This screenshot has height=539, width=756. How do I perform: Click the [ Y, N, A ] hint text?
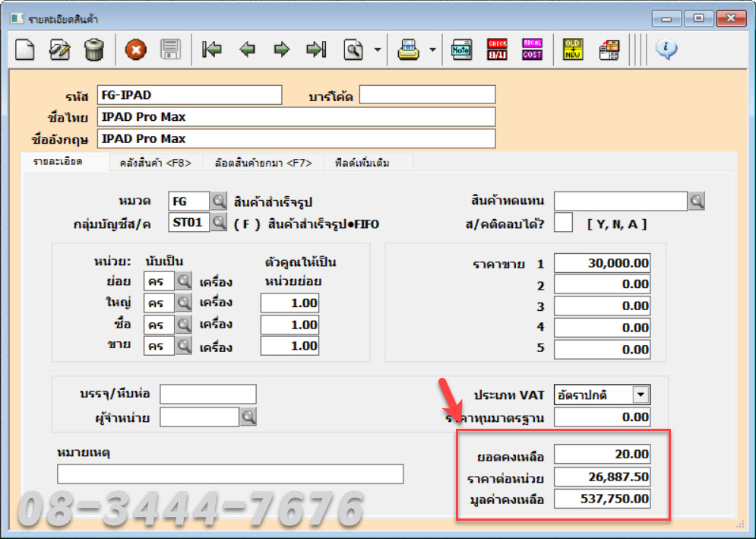click(617, 224)
